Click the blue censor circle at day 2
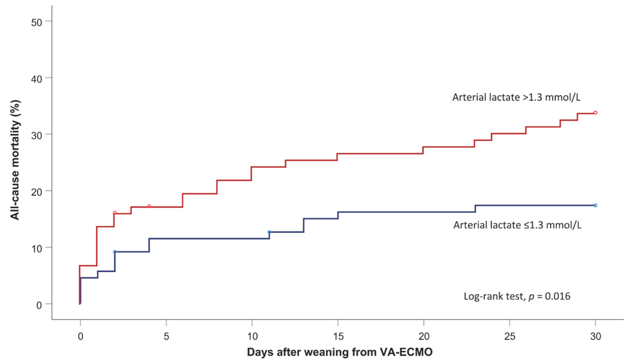 point(115,252)
